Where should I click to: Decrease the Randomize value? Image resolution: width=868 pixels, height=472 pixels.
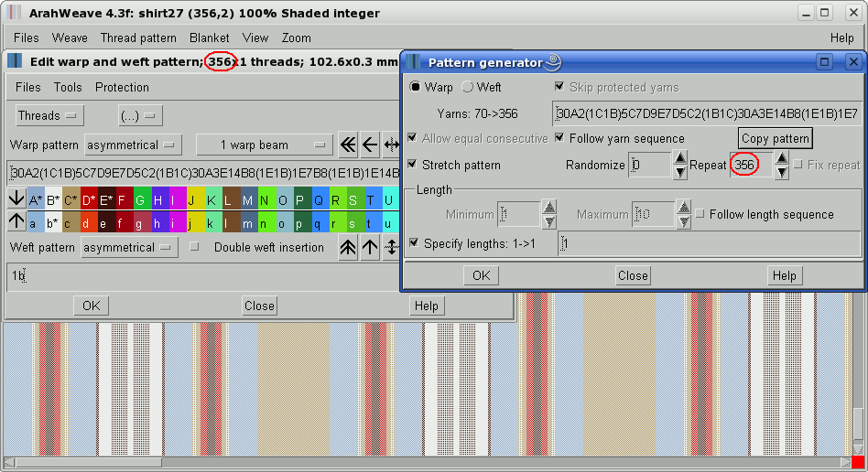679,173
